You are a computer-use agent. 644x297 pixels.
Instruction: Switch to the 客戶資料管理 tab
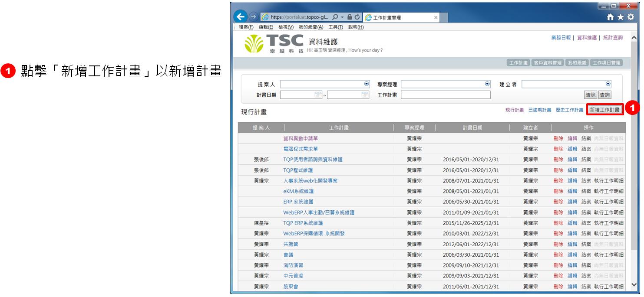click(x=547, y=63)
